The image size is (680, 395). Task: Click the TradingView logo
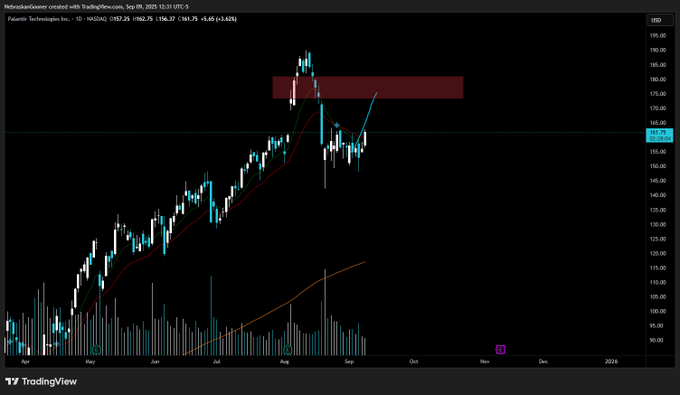coord(41,382)
